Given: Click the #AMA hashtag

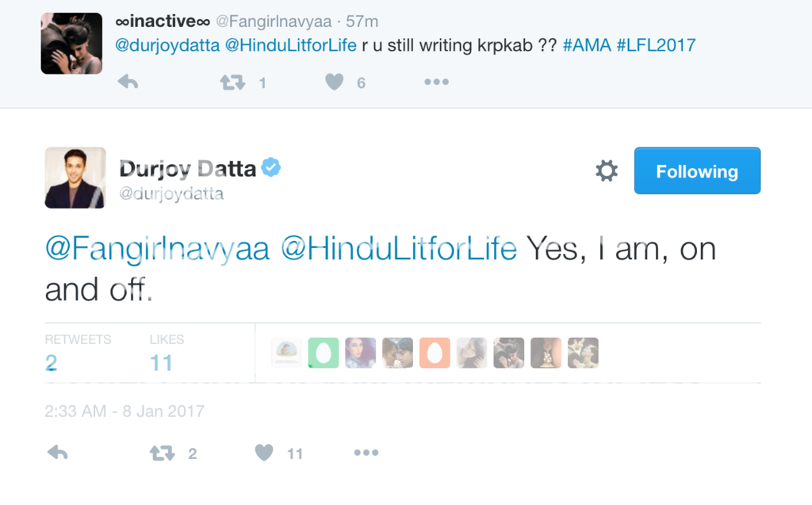Looking at the screenshot, I should pos(586,45).
